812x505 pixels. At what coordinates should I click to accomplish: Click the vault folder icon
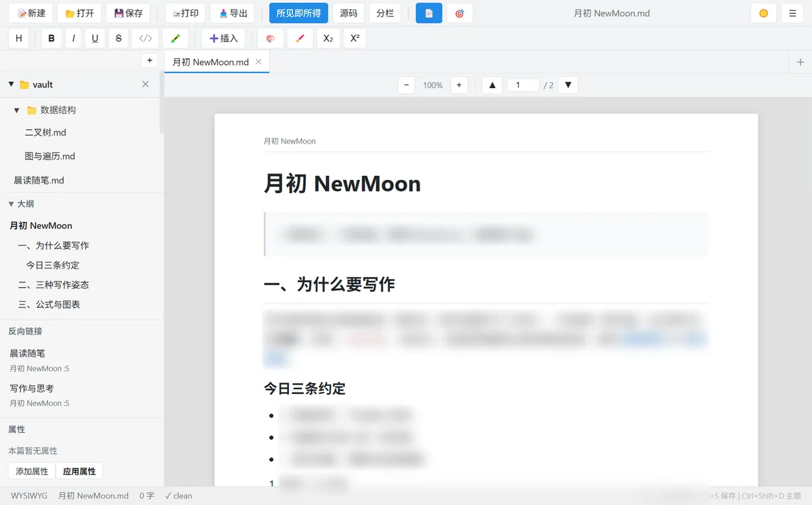24,85
